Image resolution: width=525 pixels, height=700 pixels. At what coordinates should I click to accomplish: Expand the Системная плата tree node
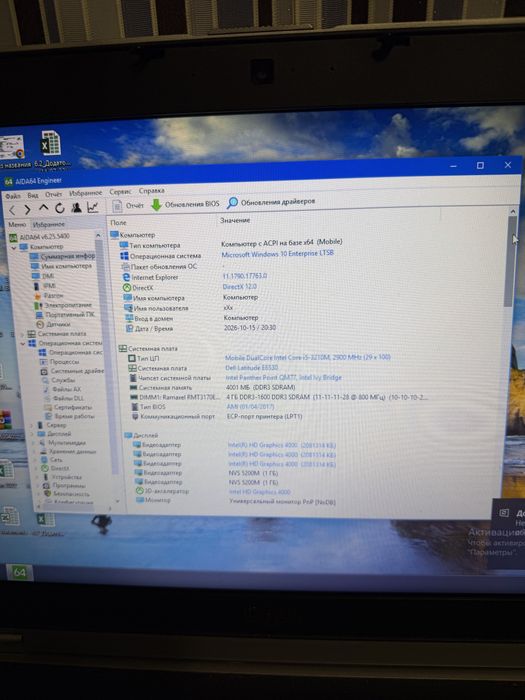pos(22,333)
